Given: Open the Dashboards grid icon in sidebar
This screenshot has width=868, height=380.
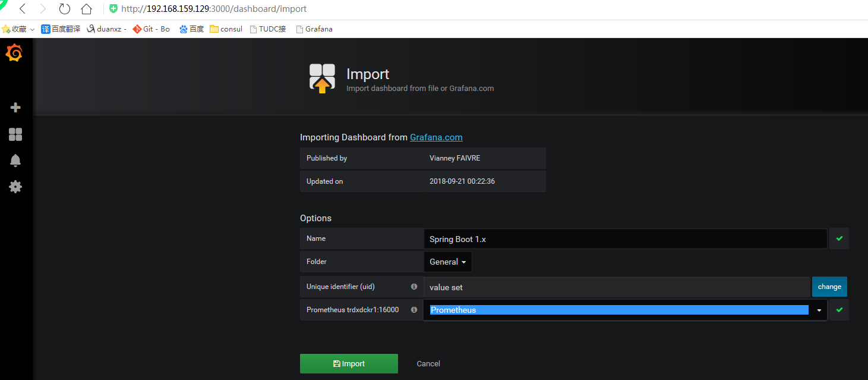Looking at the screenshot, I should [x=15, y=134].
